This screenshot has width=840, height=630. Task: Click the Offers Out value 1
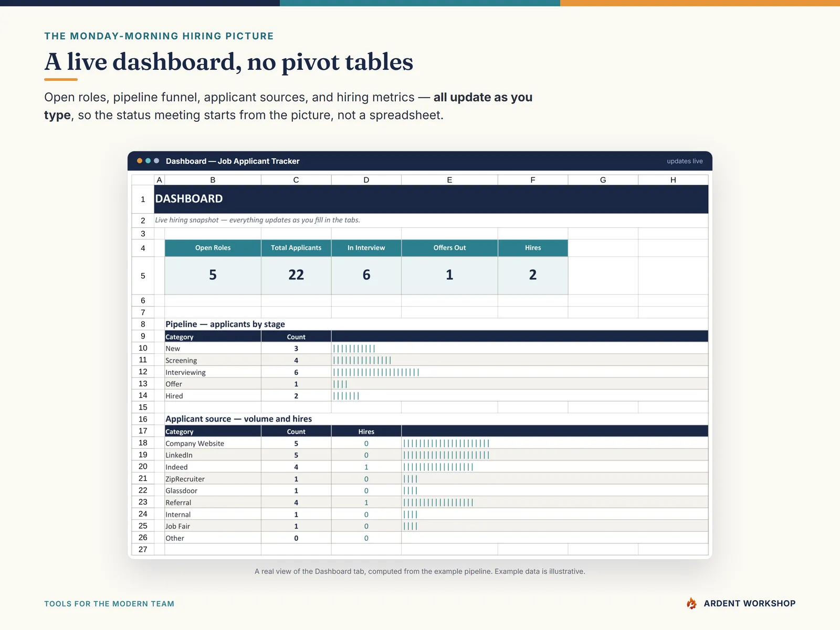(x=449, y=275)
